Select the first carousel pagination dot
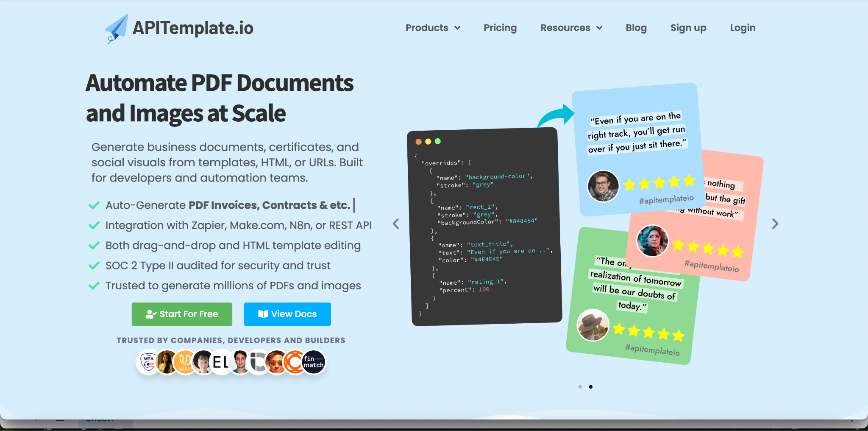This screenshot has width=868, height=431. [580, 387]
